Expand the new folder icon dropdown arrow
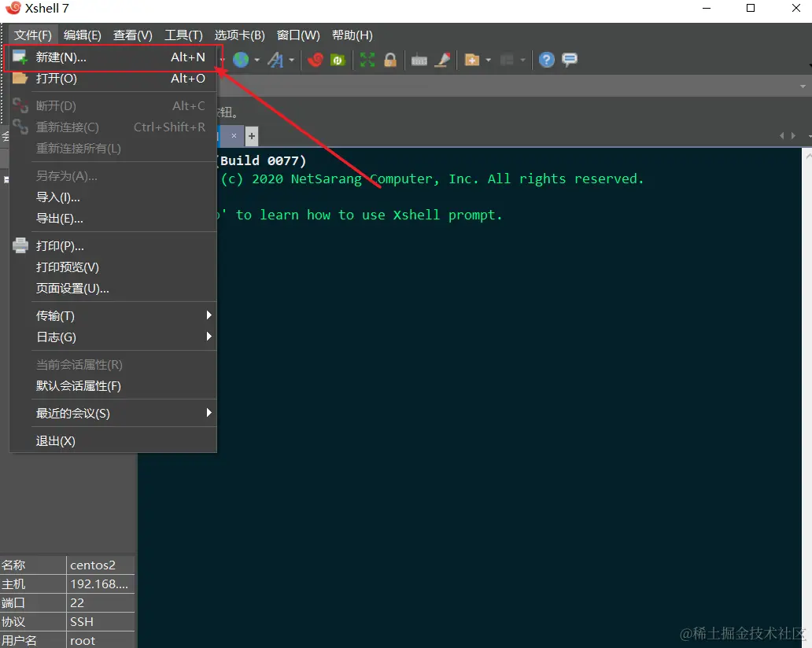The width and height of the screenshot is (812, 648). (489, 60)
